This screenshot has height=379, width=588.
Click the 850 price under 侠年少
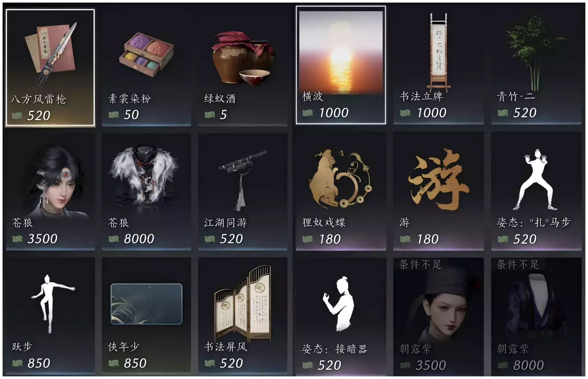click(x=135, y=363)
